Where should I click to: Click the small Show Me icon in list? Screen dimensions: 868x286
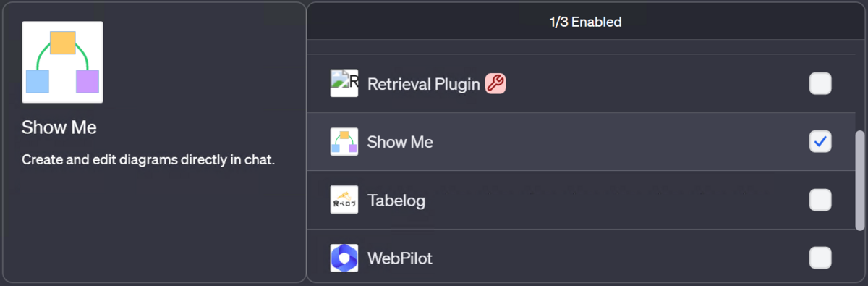click(x=344, y=142)
